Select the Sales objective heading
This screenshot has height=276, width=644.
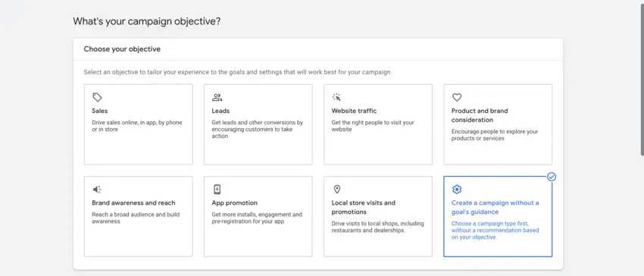click(x=100, y=111)
